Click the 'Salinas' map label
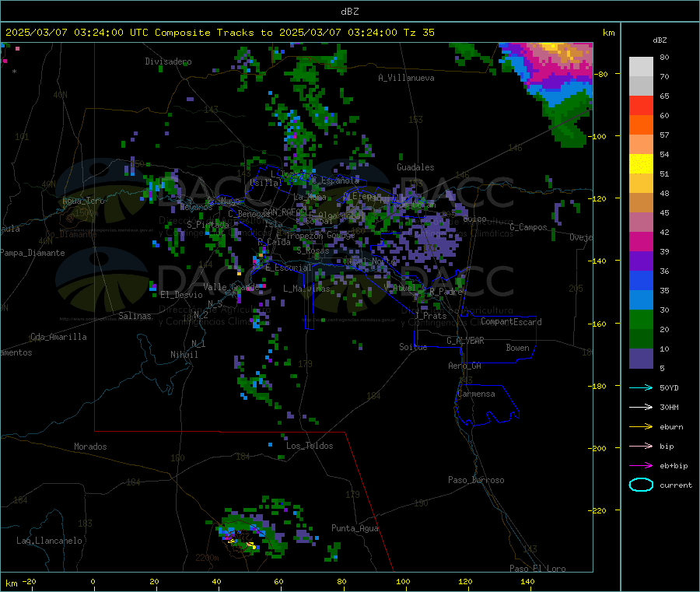Screen dimensions: 700x592 (x=135, y=316)
